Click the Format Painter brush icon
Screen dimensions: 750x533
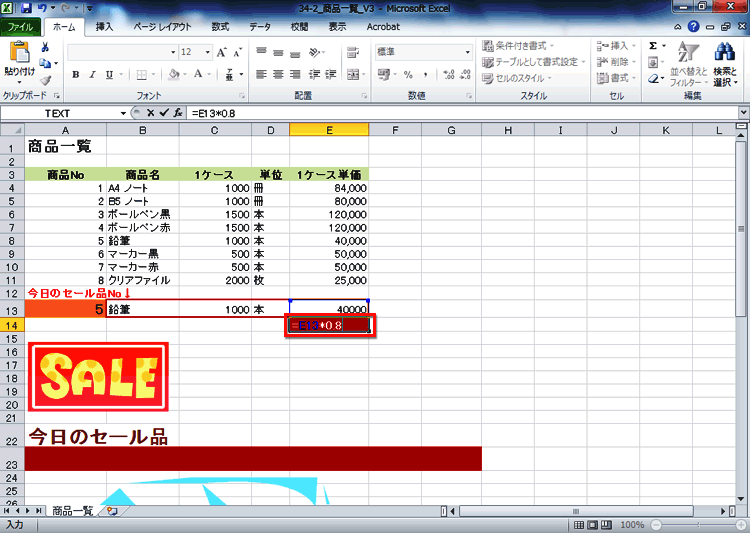[45, 80]
